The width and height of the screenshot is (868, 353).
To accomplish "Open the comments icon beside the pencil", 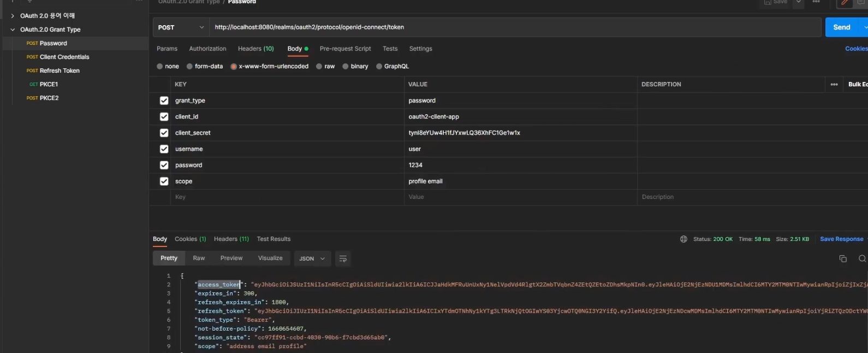I will (x=861, y=3).
